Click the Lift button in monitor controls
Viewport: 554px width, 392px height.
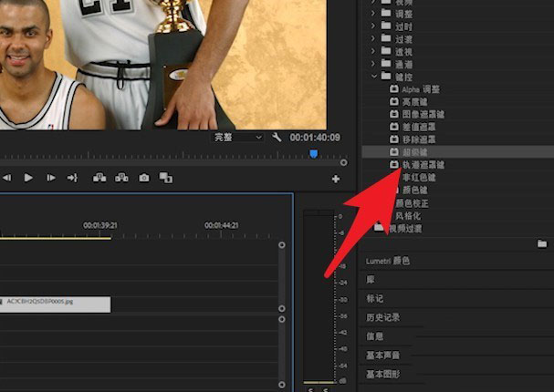click(99, 178)
